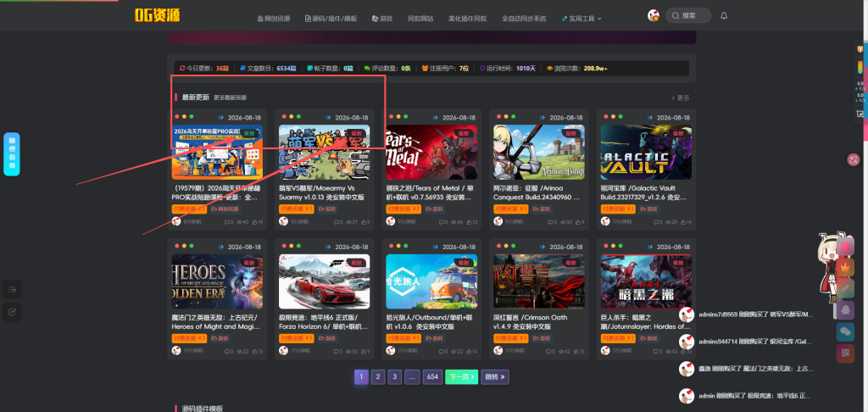Open 源码/插件/模板 in the navigation bar
Image resolution: width=868 pixels, height=412 pixels.
[331, 19]
